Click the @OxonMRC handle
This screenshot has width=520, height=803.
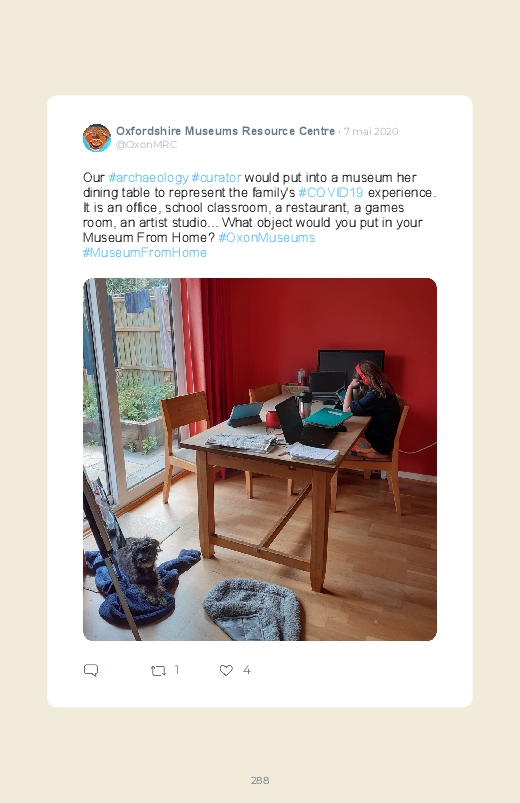click(x=147, y=144)
